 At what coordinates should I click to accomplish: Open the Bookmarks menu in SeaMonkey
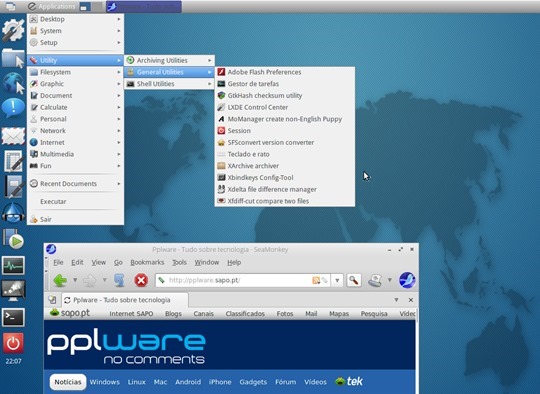pos(147,262)
